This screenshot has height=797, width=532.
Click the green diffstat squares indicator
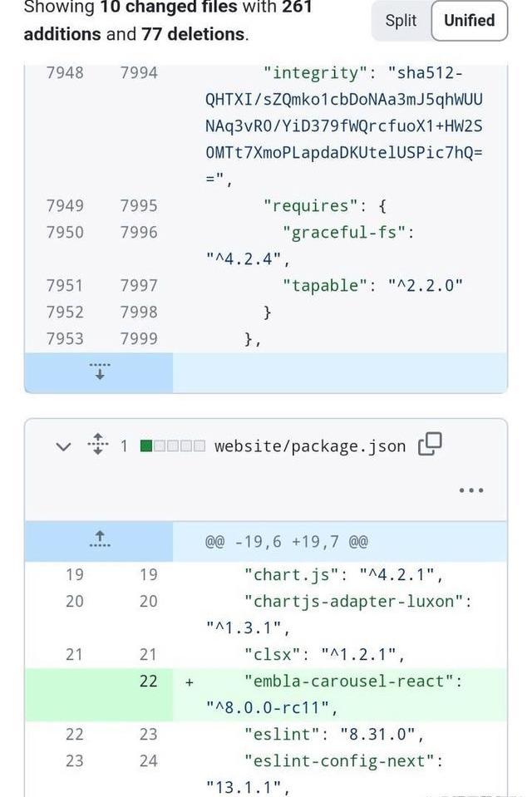coord(172,445)
